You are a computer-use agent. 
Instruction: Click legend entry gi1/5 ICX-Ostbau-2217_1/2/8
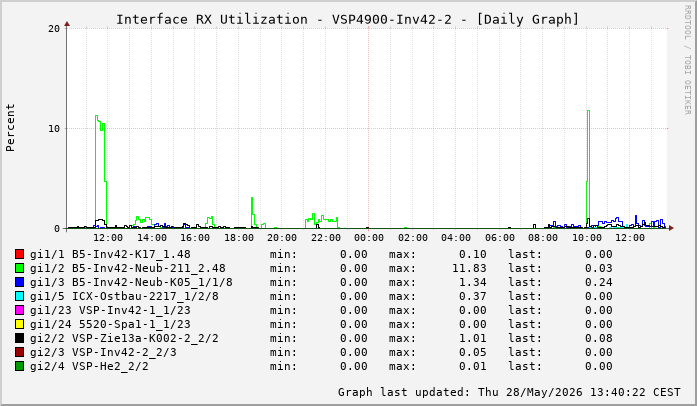124,296
